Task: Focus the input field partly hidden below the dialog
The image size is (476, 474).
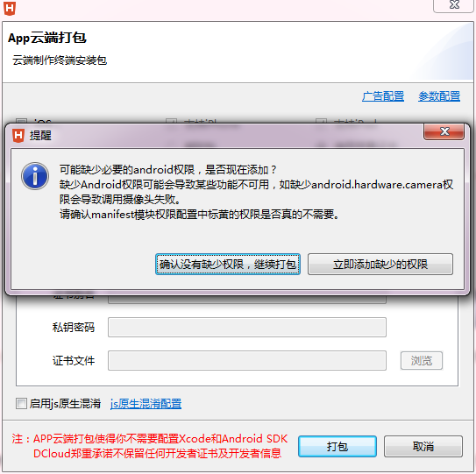Action: tap(247, 299)
